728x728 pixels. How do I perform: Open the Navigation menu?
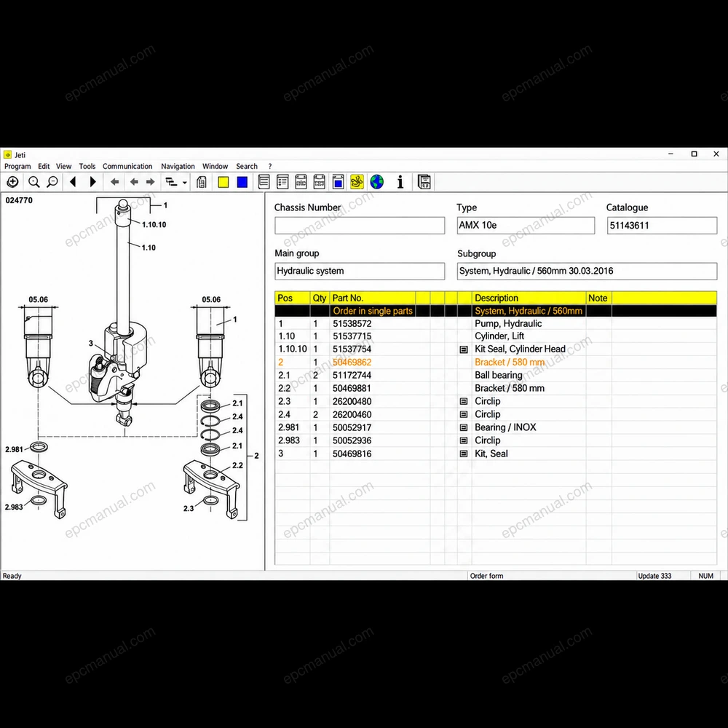tap(178, 166)
